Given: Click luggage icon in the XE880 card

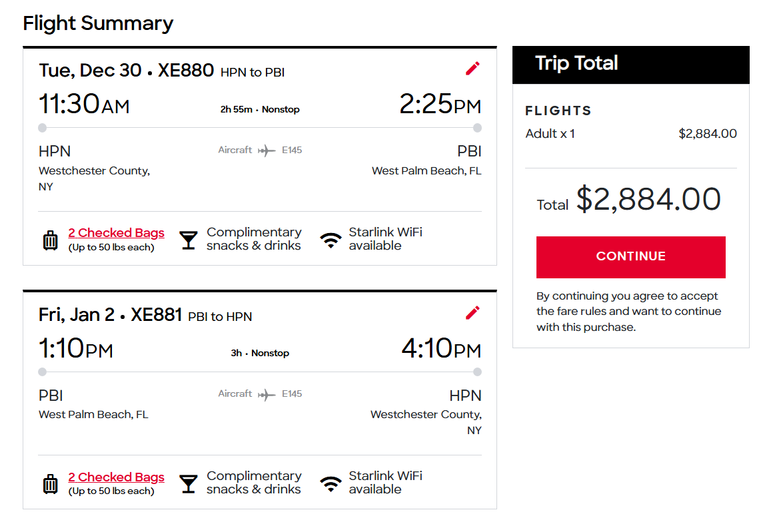Looking at the screenshot, I should (x=51, y=240).
